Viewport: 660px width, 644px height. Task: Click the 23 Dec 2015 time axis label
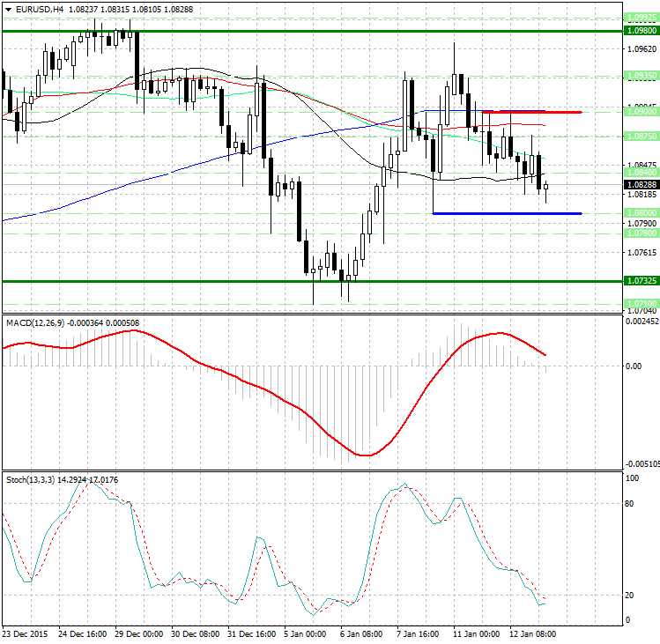[x=25, y=634]
